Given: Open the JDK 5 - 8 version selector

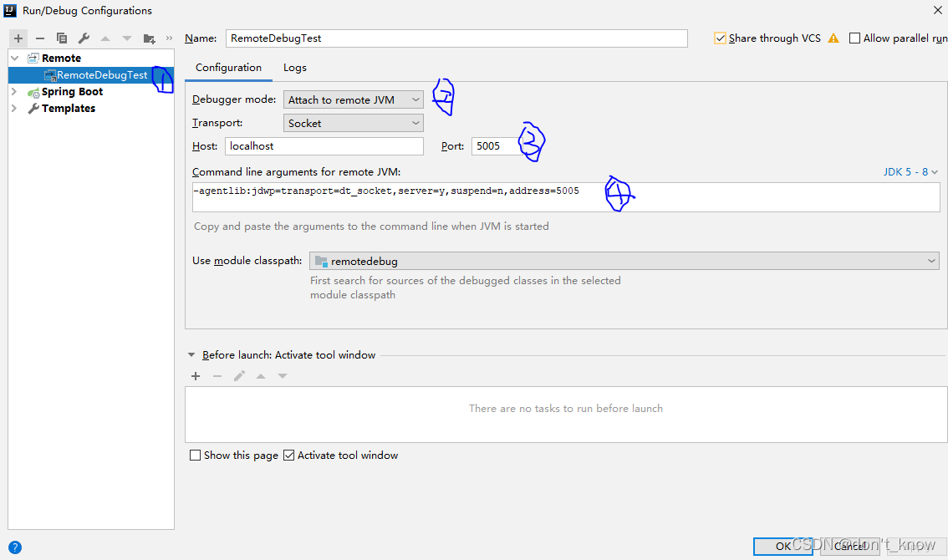Looking at the screenshot, I should (x=910, y=172).
